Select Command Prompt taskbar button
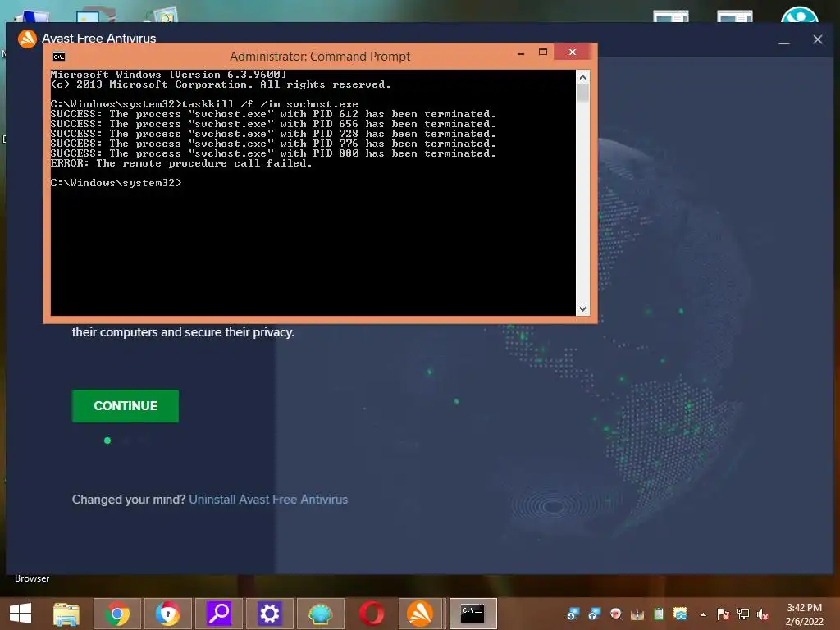 [473, 614]
